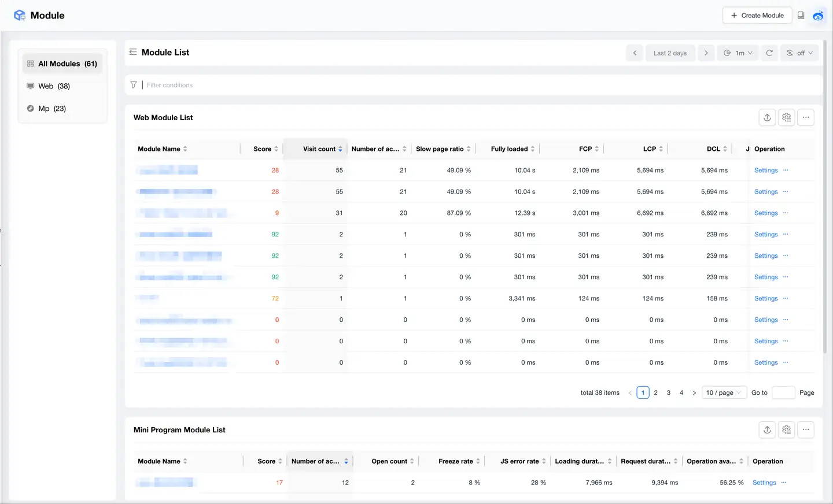833x504 pixels.
Task: Toggle auto-refresh off switch
Action: (x=799, y=53)
